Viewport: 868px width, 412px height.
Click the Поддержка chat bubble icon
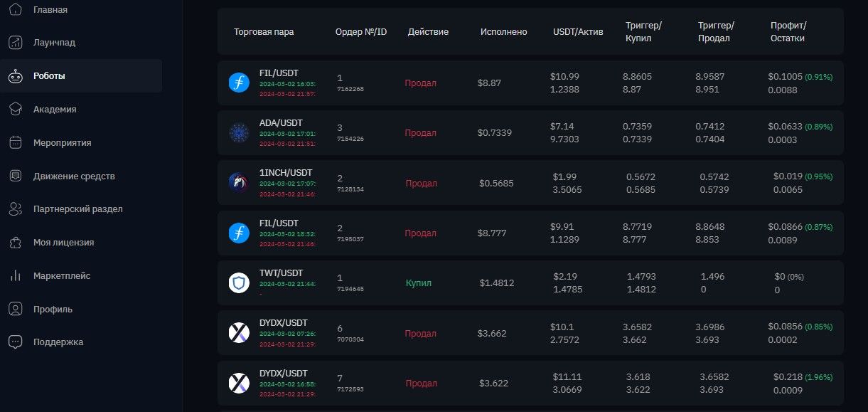tap(16, 342)
